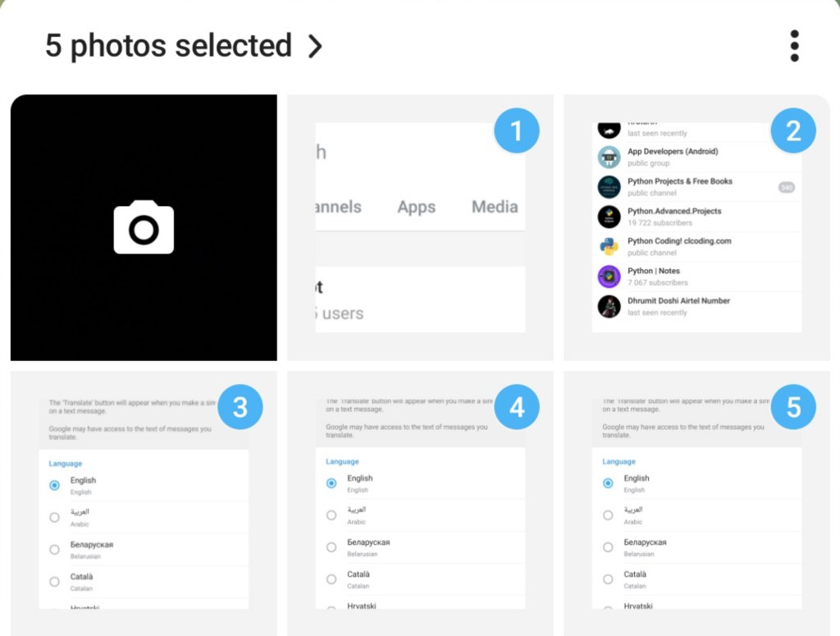The image size is (840, 636).
Task: Open the camera tile
Action: 144,227
